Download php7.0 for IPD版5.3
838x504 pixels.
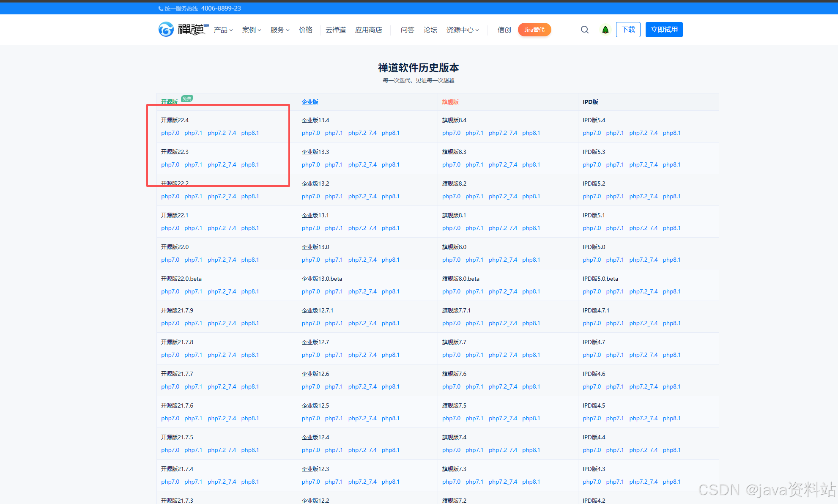coord(592,164)
